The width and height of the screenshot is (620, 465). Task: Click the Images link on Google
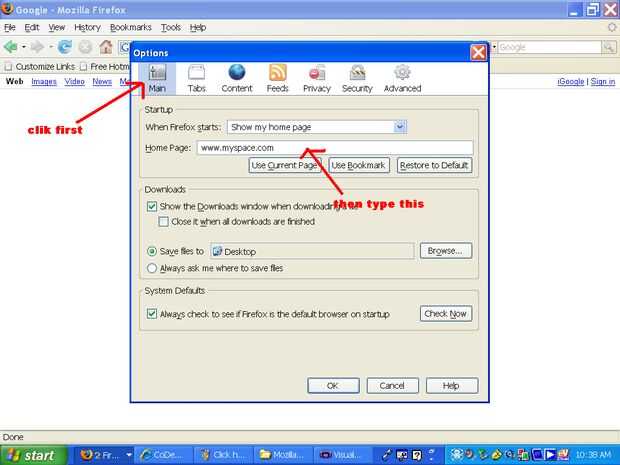click(x=44, y=81)
